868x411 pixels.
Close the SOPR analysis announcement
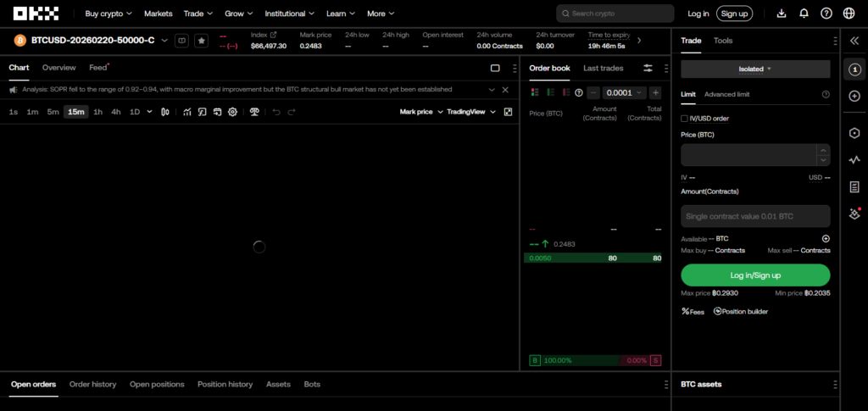point(505,90)
